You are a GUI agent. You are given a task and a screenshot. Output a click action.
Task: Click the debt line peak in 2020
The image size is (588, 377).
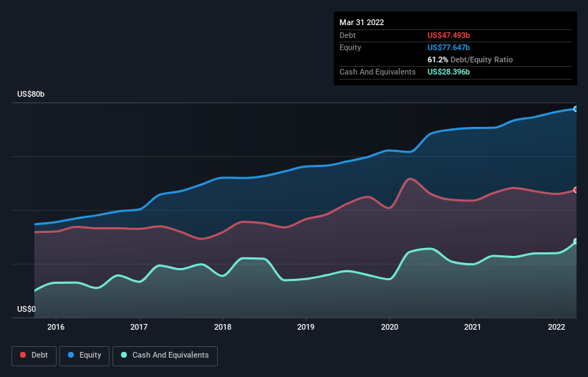click(x=410, y=179)
